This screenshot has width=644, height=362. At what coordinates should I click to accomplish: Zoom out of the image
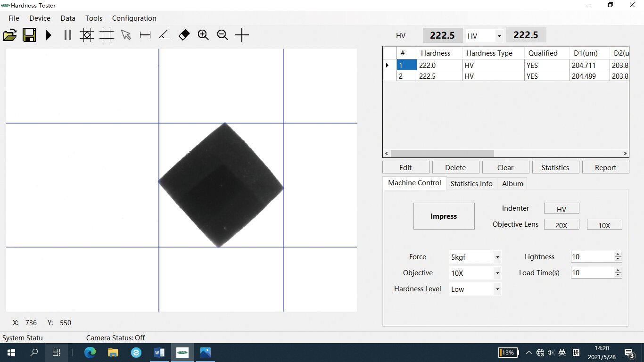point(223,35)
